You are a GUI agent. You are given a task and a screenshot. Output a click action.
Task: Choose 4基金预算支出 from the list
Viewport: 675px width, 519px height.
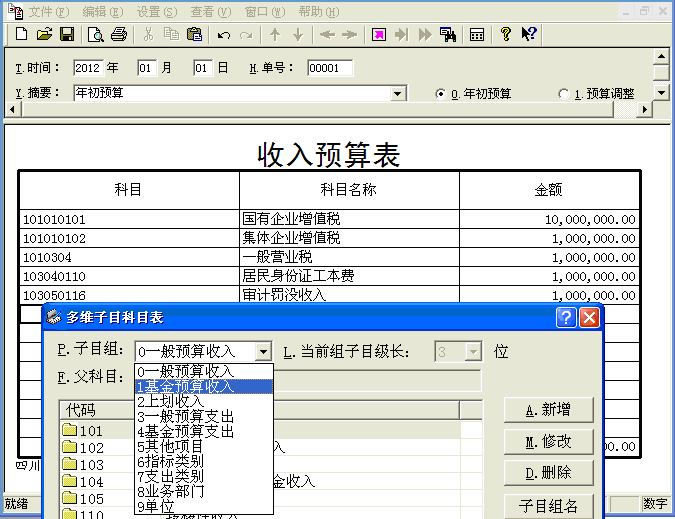[204, 431]
